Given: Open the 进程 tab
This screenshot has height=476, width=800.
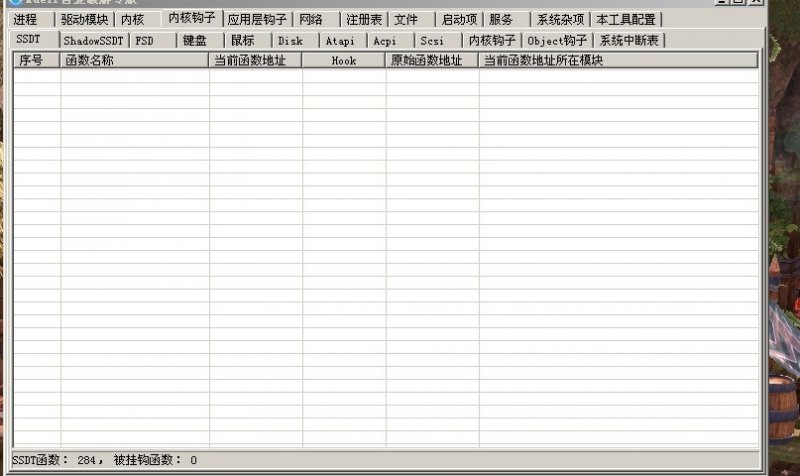Looking at the screenshot, I should 30,20.
